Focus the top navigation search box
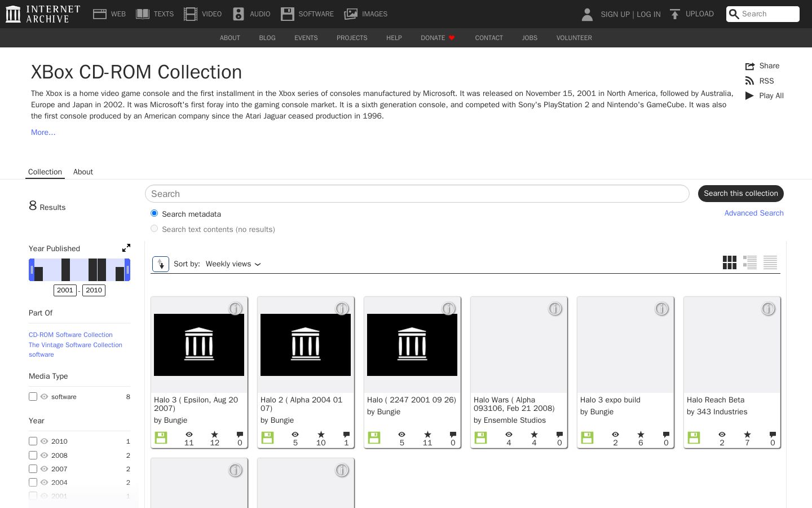This screenshot has height=508, width=812. [x=763, y=14]
